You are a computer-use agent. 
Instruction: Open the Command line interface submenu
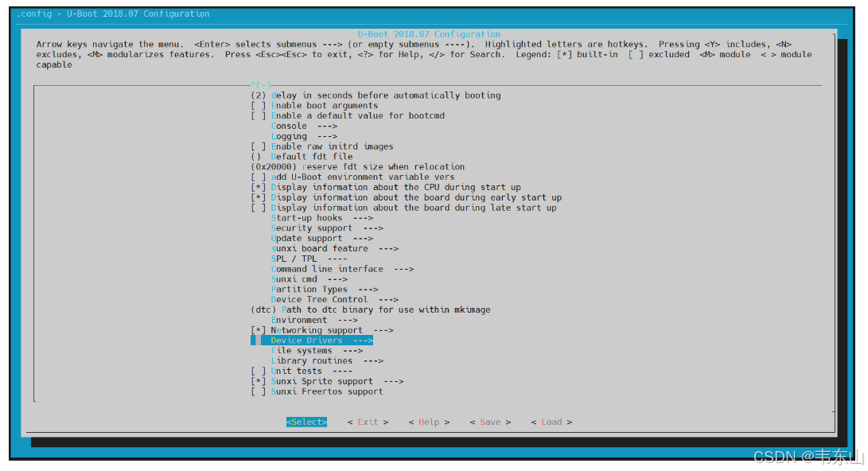coord(342,269)
